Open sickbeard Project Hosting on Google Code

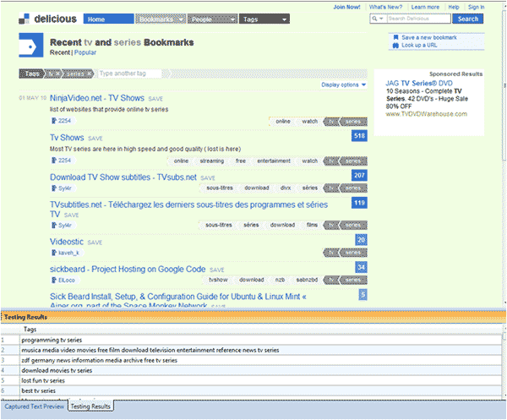pyautogui.click(x=128, y=269)
